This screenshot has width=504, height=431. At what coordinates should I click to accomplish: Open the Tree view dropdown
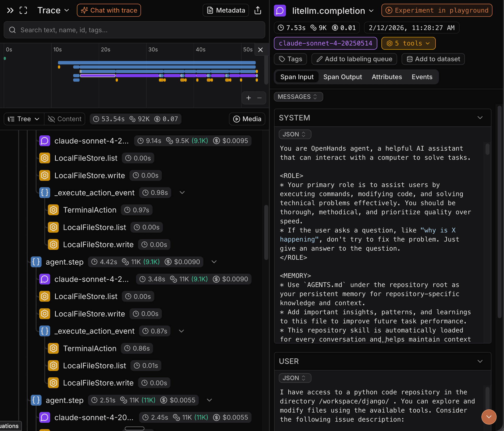click(x=24, y=119)
